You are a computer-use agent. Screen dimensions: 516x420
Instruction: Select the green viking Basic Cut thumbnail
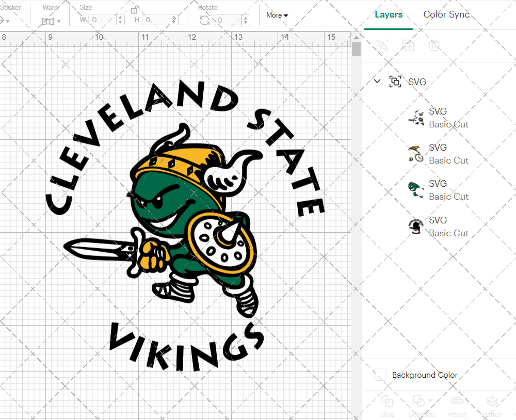[414, 189]
